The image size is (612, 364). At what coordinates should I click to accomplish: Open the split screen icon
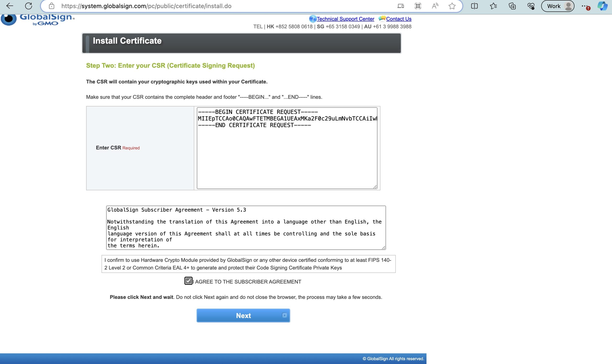click(474, 6)
